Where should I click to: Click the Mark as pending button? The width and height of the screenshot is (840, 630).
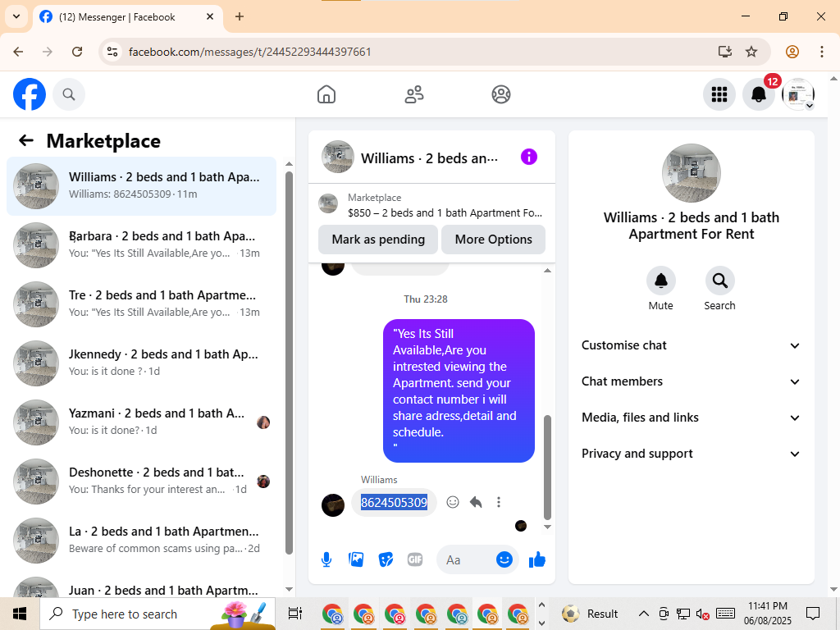tap(378, 240)
